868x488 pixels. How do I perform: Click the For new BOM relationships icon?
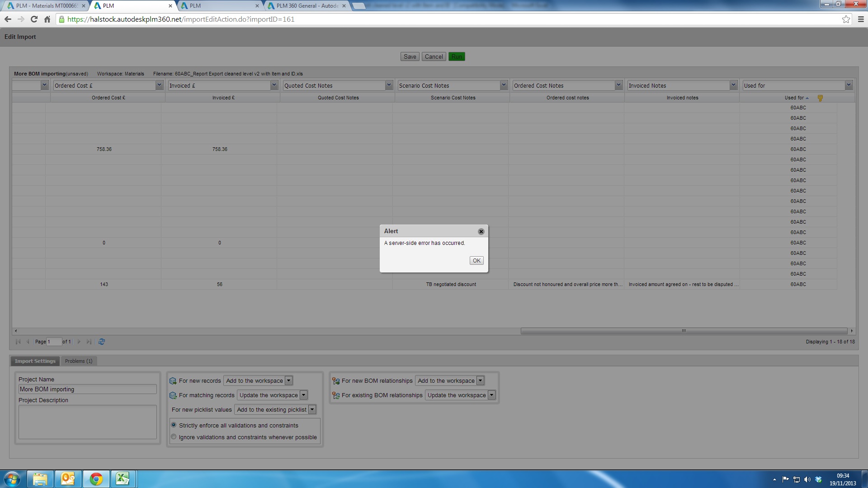tap(336, 381)
